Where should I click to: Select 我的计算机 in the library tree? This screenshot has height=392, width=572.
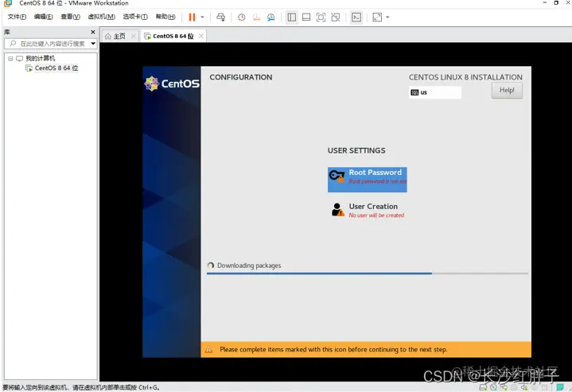[40, 58]
